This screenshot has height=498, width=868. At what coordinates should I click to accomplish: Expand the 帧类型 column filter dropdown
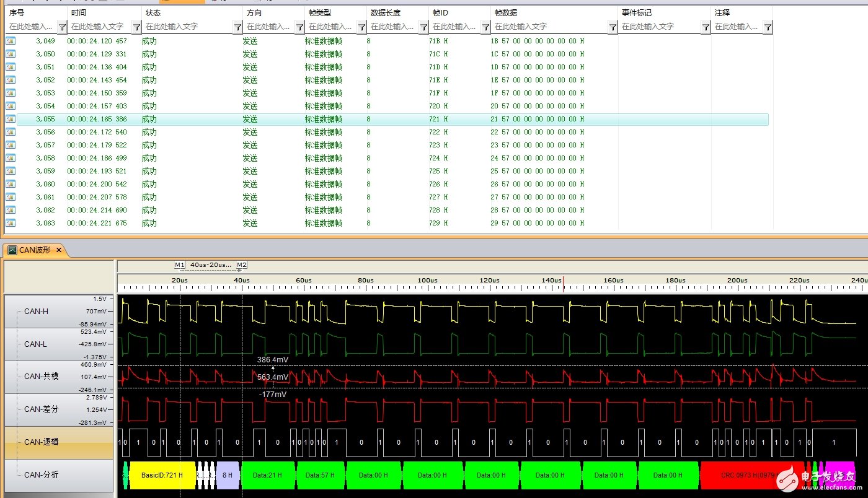[x=361, y=27]
